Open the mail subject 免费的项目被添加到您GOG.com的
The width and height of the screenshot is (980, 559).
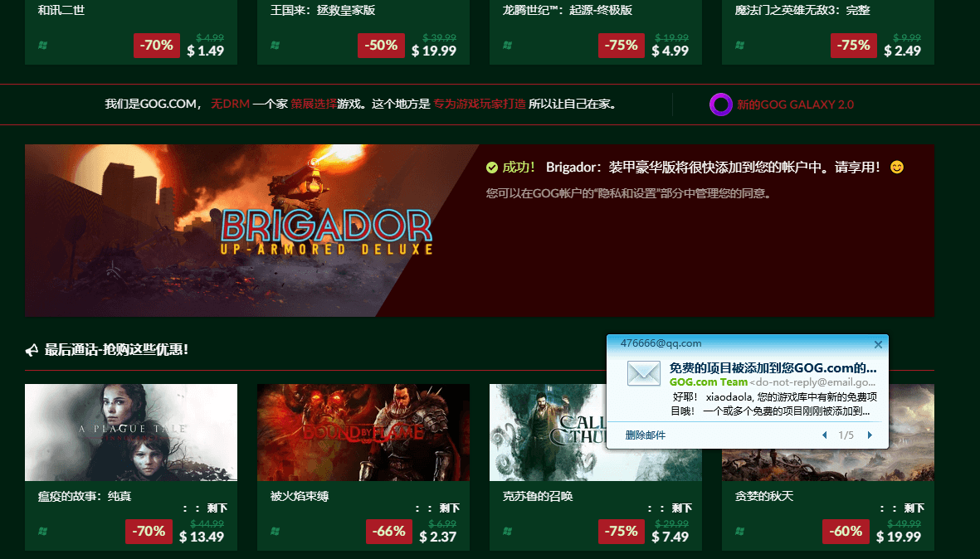coord(773,367)
